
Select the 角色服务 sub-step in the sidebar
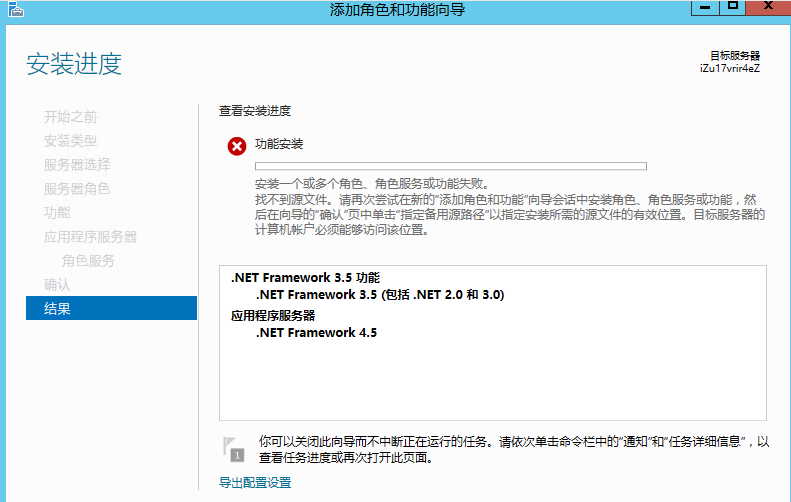click(x=88, y=261)
